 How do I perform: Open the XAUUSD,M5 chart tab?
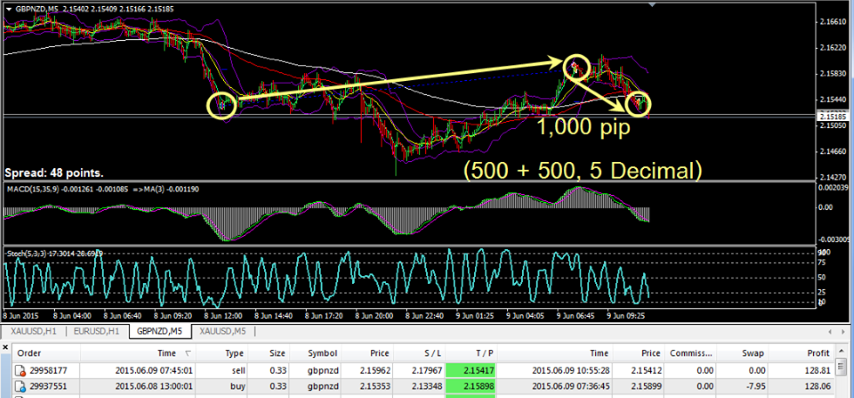pyautogui.click(x=223, y=330)
